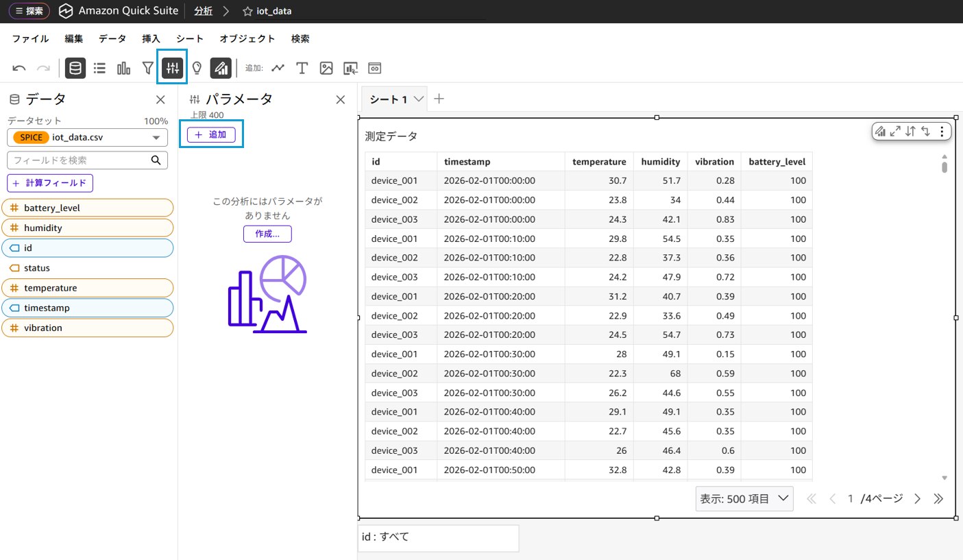Open the filter funnel icon panel
963x560 pixels.
coord(147,68)
